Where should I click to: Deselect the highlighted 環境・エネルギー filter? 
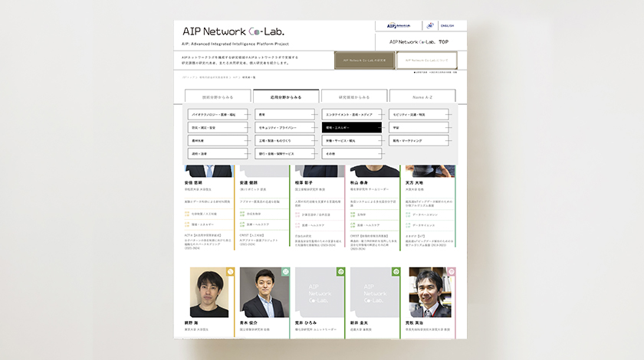(352, 128)
